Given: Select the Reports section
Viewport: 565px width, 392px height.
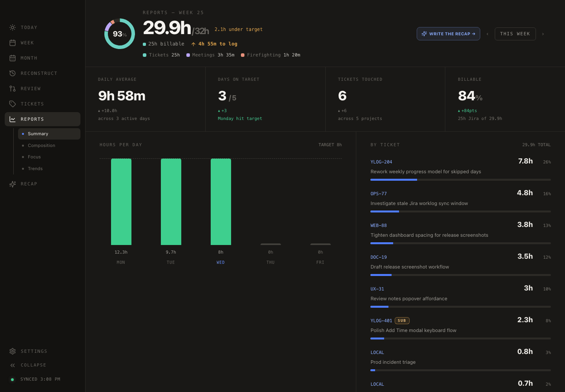Looking at the screenshot, I should (42, 119).
